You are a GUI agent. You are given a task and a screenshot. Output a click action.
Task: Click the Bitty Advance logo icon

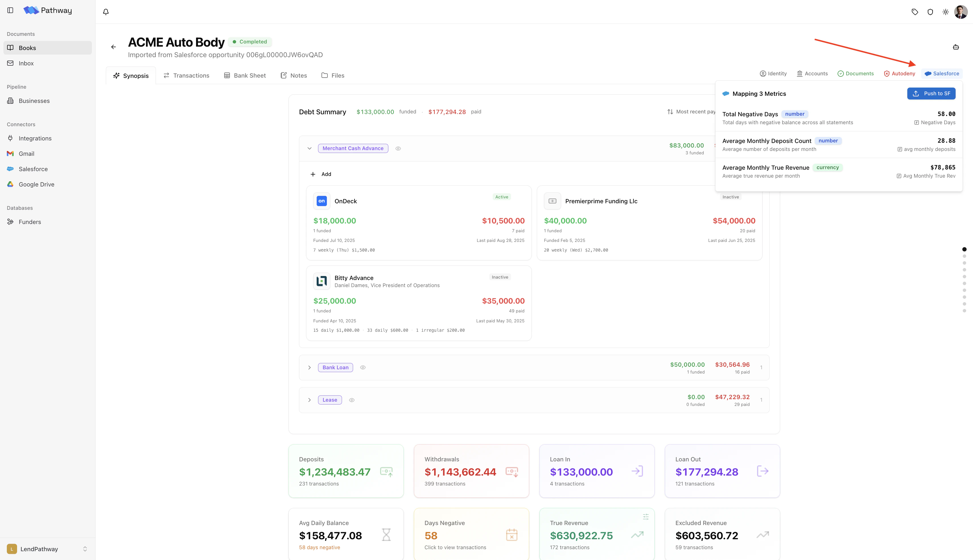(x=321, y=281)
